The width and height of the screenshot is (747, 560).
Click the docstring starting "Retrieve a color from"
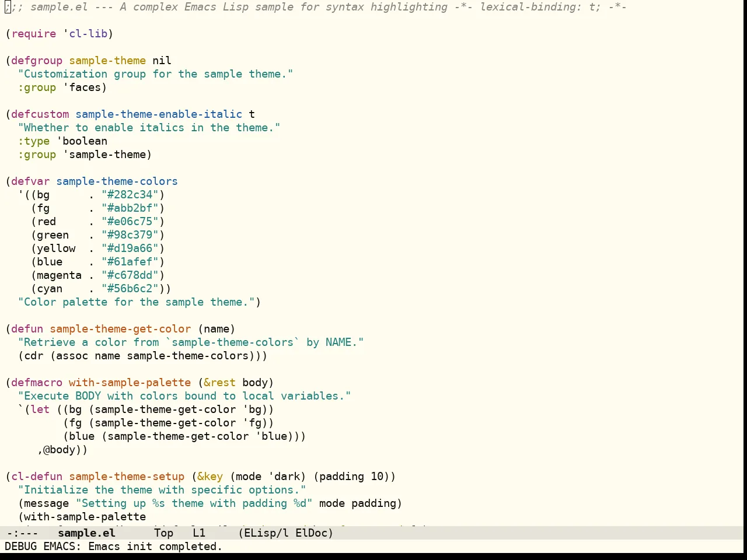pos(191,342)
